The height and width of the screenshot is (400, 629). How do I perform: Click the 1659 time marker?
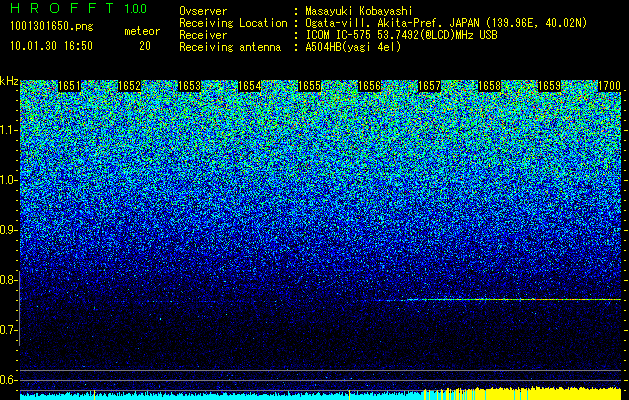550,86
